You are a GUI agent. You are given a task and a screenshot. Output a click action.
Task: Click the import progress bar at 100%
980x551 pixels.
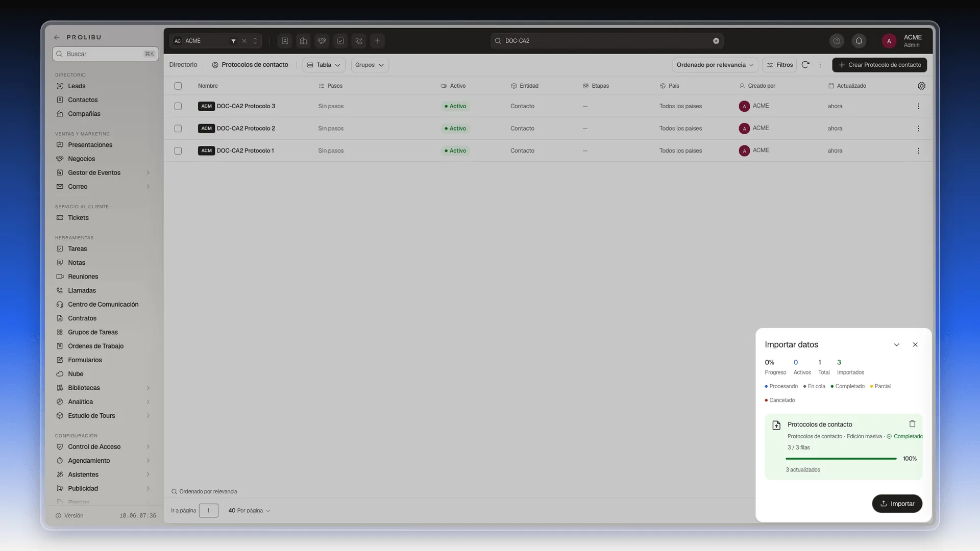841,459
